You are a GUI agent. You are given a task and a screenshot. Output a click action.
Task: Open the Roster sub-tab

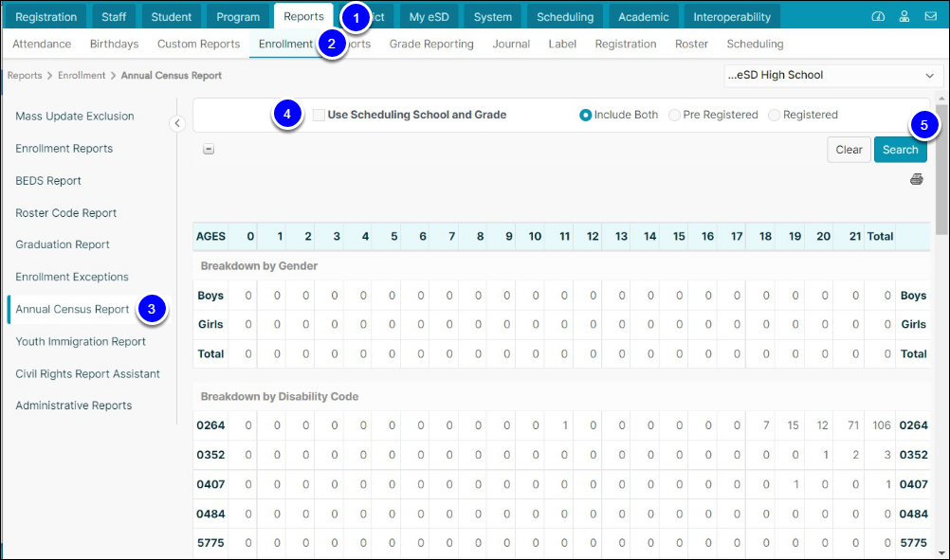[x=691, y=44]
